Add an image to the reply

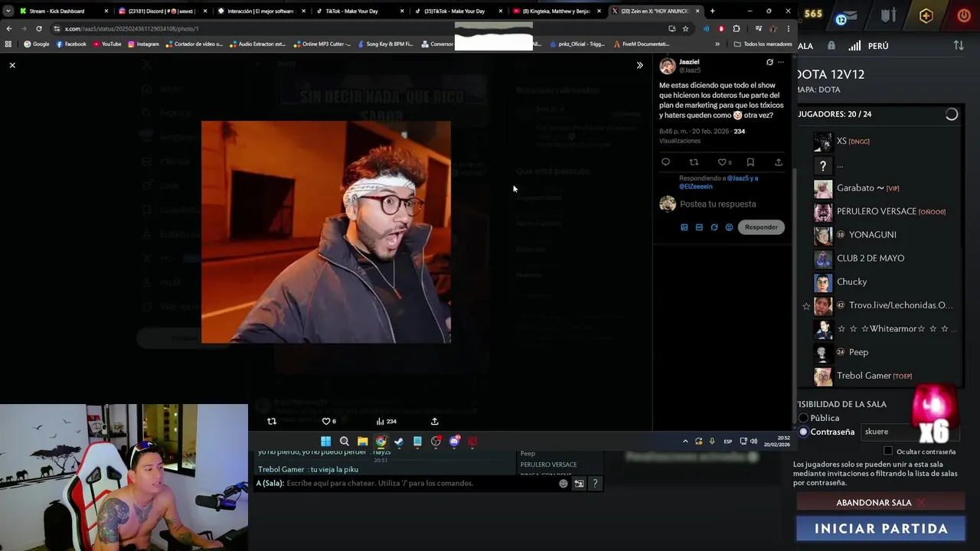coord(684,227)
